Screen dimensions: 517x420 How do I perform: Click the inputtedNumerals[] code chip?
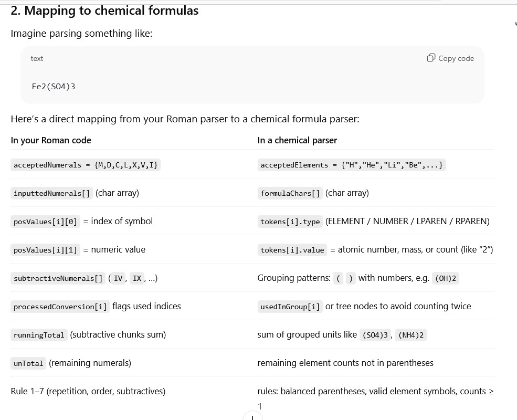point(52,193)
